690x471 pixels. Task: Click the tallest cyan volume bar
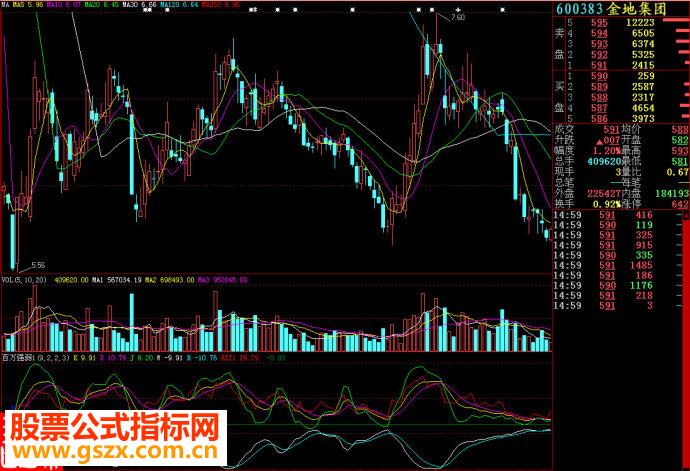[x=132, y=322]
